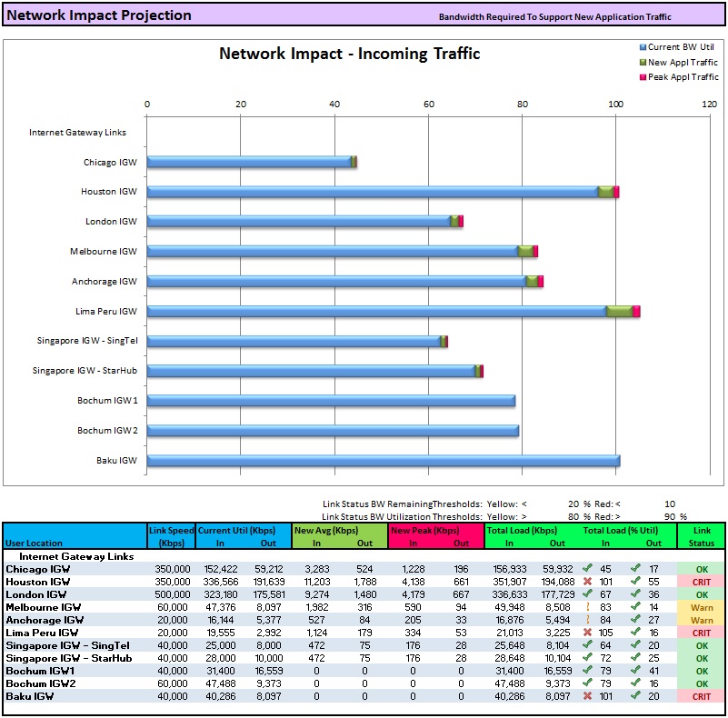Select the yellow warning icon for Melbourne IGW
Screen dimensions: 728x718
tap(587, 607)
